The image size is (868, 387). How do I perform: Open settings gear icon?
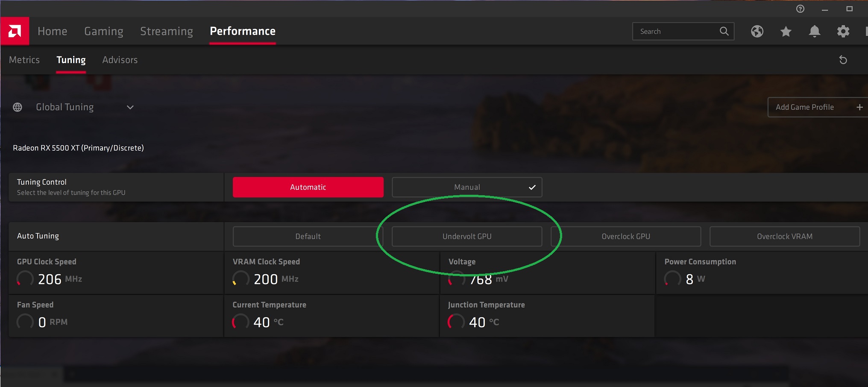click(x=843, y=31)
